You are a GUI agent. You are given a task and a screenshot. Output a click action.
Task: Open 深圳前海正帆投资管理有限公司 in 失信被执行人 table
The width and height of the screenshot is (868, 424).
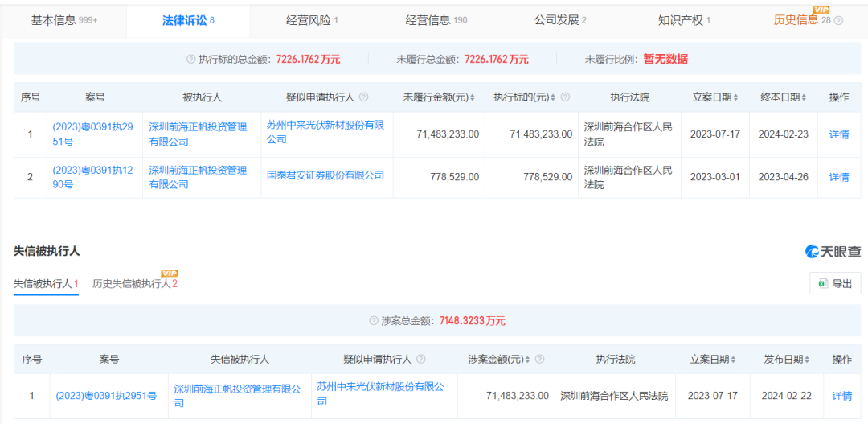(x=237, y=397)
